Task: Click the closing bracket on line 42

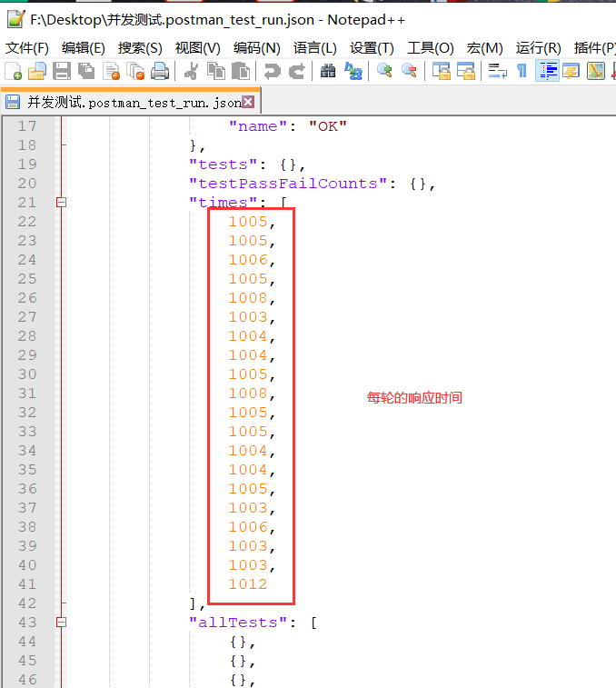Action: pyautogui.click(x=193, y=603)
